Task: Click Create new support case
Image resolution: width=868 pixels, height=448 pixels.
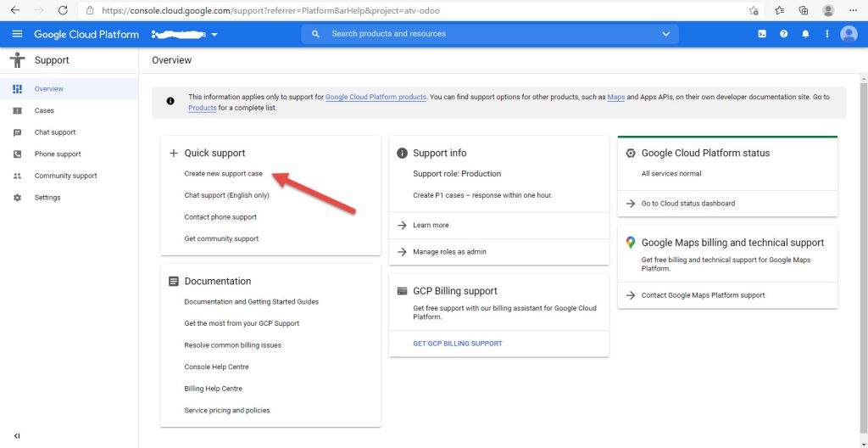Action: tap(223, 174)
